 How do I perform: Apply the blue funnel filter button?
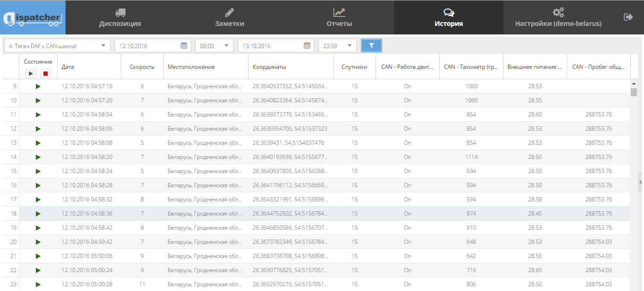click(371, 46)
